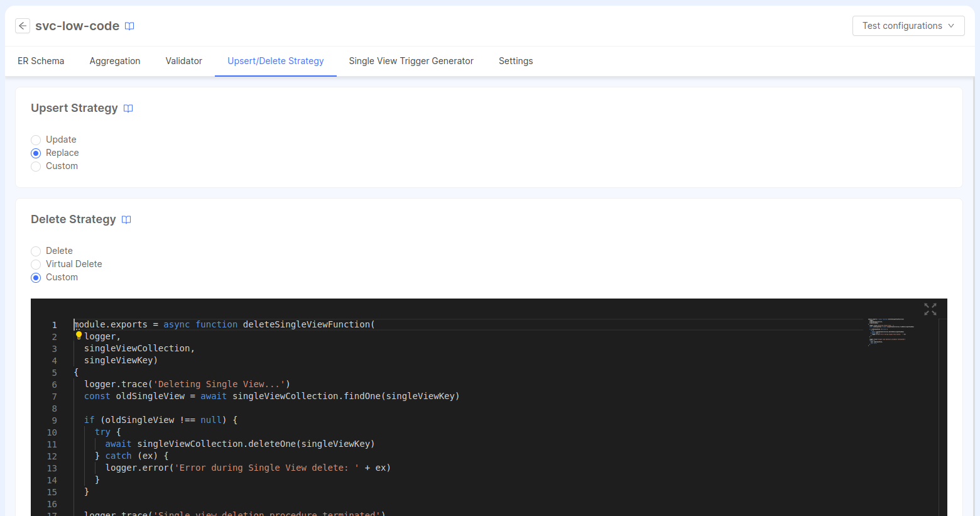Switch to the Aggregation tab
Image resolution: width=980 pixels, height=516 pixels.
tap(115, 61)
